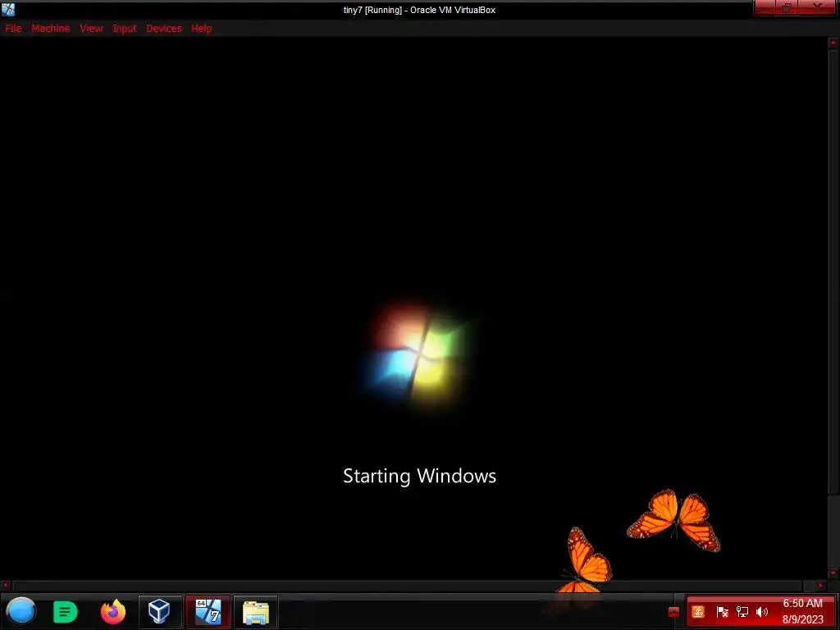Click the volume speaker tray icon
This screenshot has width=840, height=630.
pos(762,612)
